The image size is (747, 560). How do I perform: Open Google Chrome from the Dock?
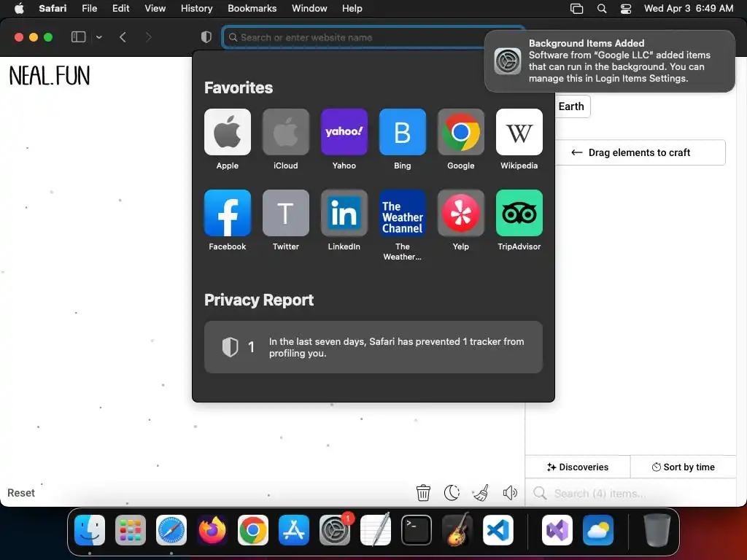pyautogui.click(x=252, y=530)
